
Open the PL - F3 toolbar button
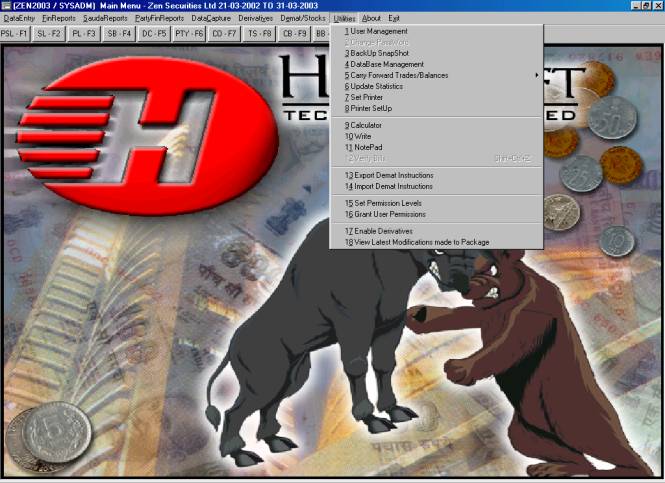pyautogui.click(x=84, y=33)
